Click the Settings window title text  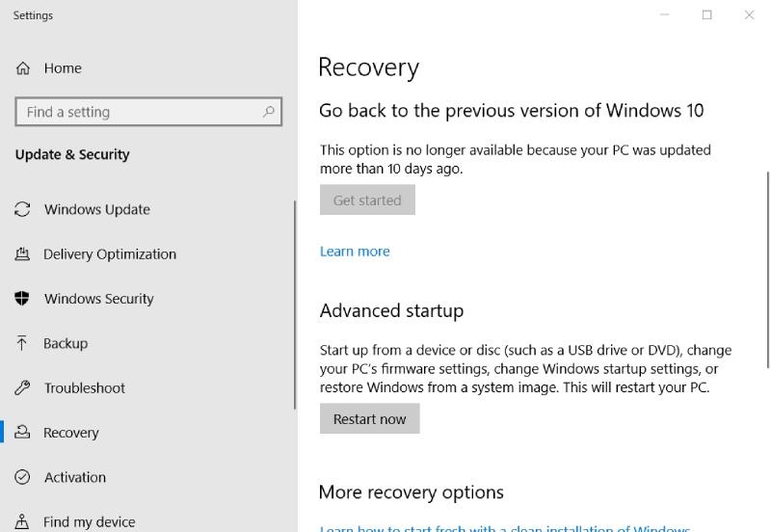coord(33,15)
